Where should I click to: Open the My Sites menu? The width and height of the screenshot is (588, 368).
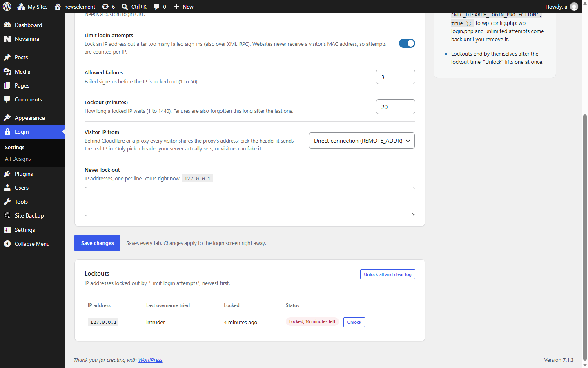click(32, 7)
